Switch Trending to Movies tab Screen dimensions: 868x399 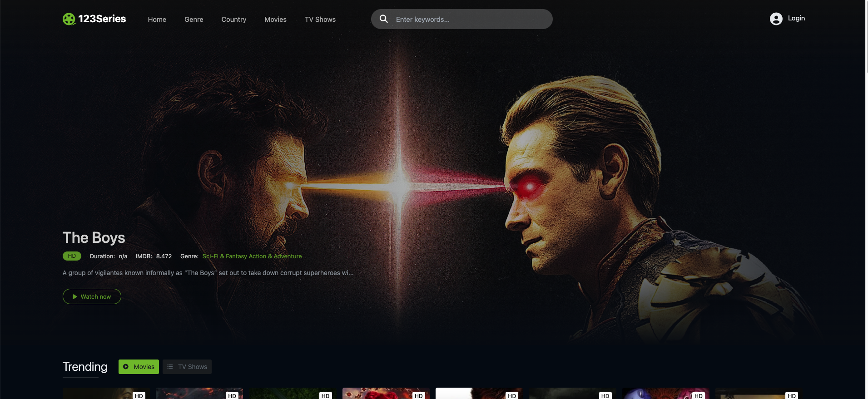click(139, 367)
